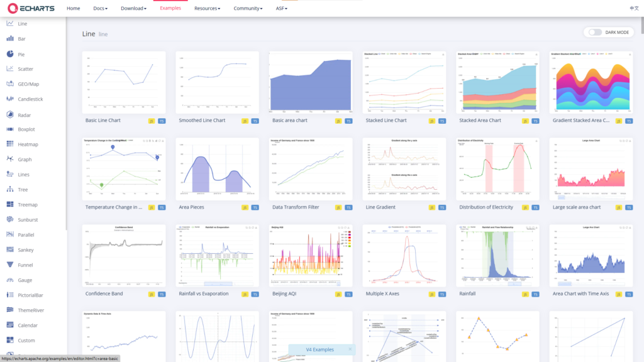This screenshot has width=644, height=362.
Task: Close the V4 Examples banner
Action: pos(350,349)
